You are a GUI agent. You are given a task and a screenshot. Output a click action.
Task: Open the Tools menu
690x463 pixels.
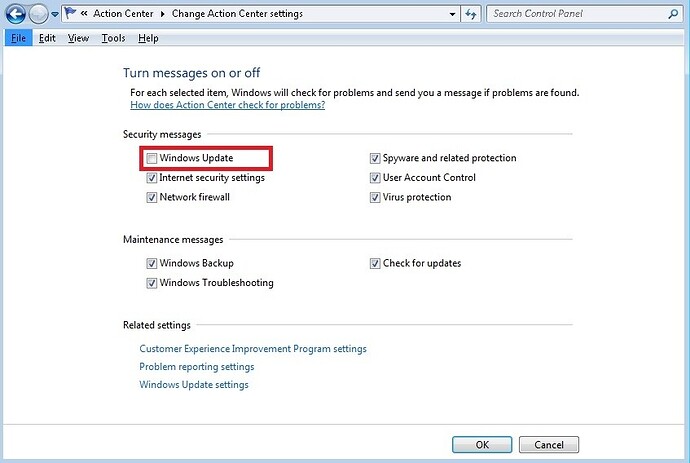(x=113, y=38)
